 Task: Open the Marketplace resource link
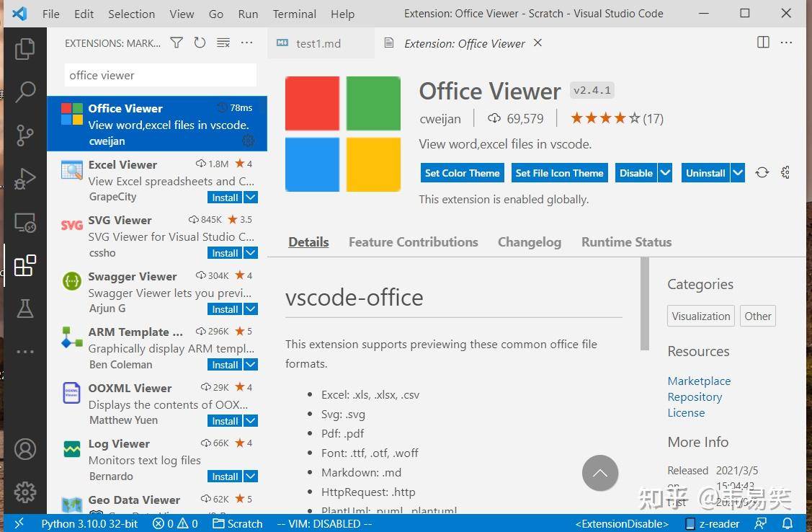pos(699,381)
